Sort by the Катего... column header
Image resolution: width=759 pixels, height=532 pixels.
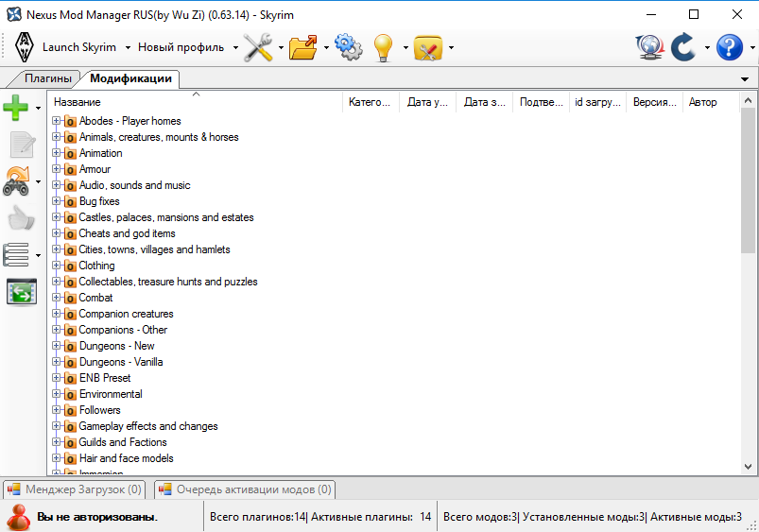click(x=371, y=102)
